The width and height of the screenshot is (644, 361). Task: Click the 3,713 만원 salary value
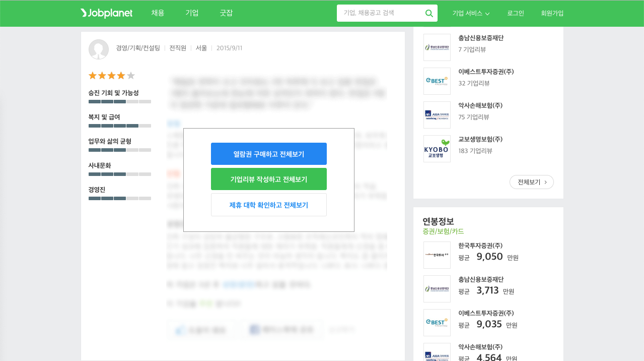(495, 290)
